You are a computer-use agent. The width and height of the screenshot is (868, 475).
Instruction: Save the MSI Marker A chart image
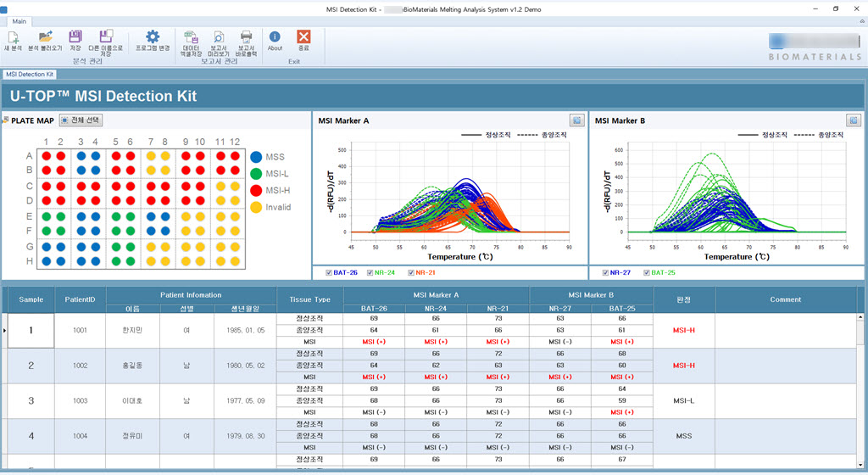pos(576,120)
